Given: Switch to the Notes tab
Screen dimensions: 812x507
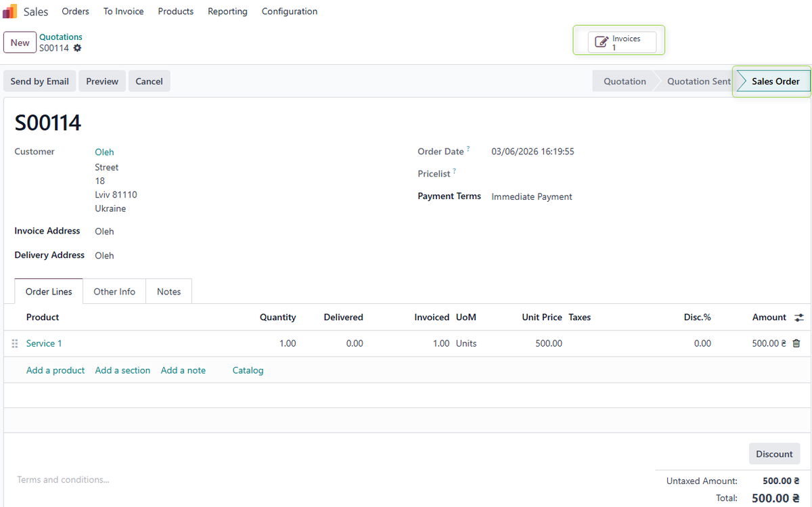Looking at the screenshot, I should point(168,291).
